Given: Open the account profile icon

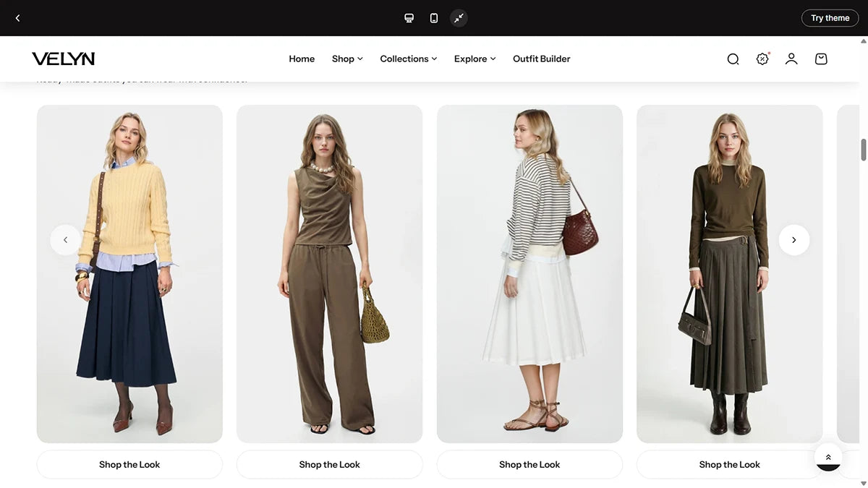Looking at the screenshot, I should [791, 59].
